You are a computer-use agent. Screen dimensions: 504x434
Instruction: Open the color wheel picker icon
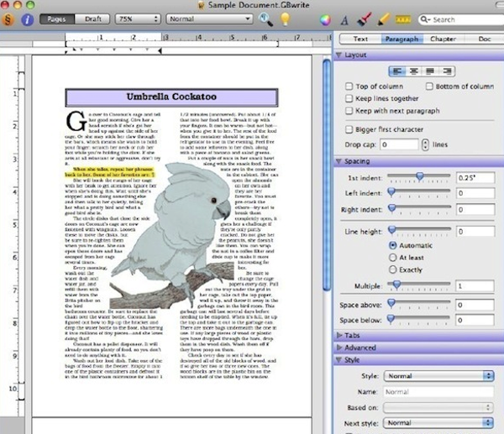tap(325, 20)
